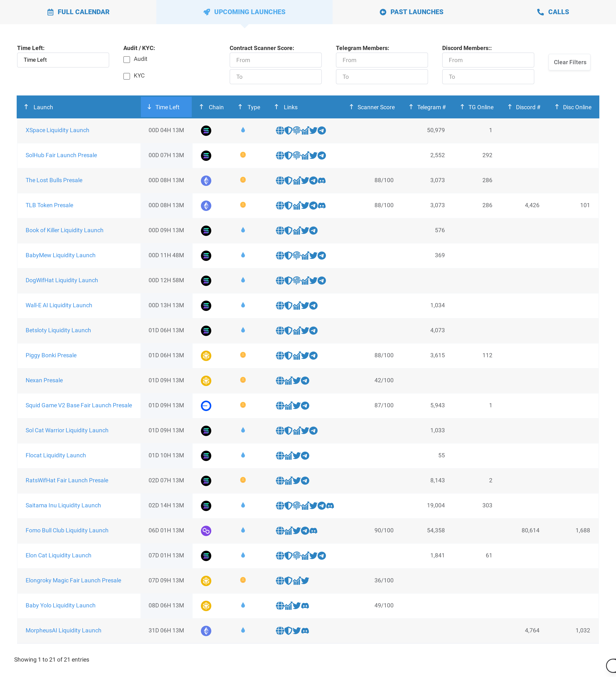Focus Contract Scanner Score From field
The width and height of the screenshot is (616, 677).
[x=276, y=60]
